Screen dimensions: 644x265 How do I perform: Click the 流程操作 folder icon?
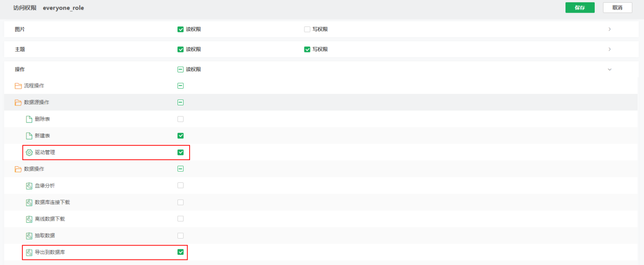point(18,86)
